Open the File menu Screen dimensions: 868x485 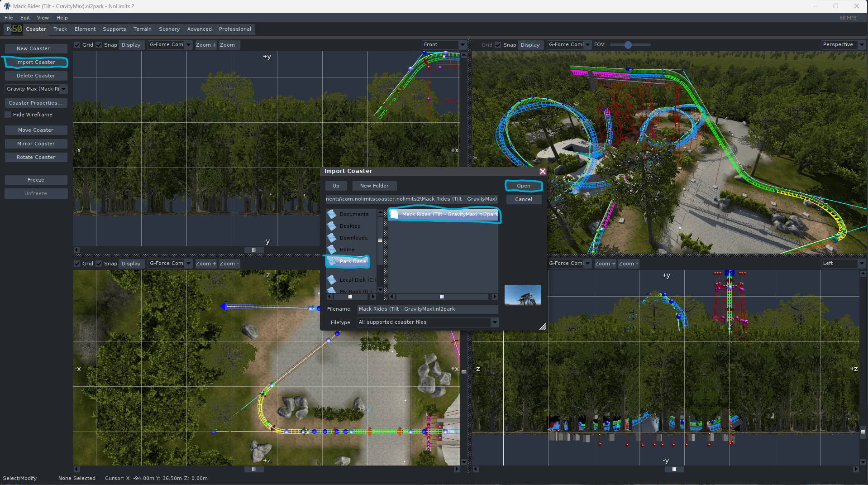9,18
